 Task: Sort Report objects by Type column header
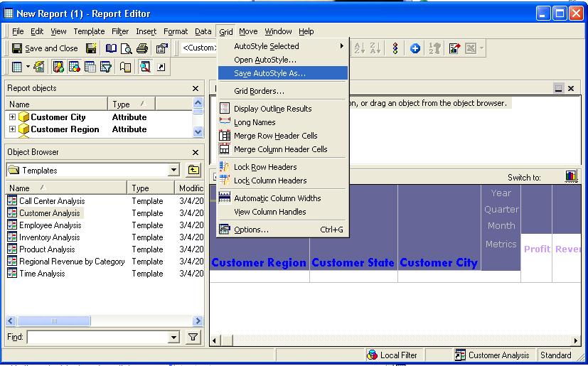coord(132,104)
